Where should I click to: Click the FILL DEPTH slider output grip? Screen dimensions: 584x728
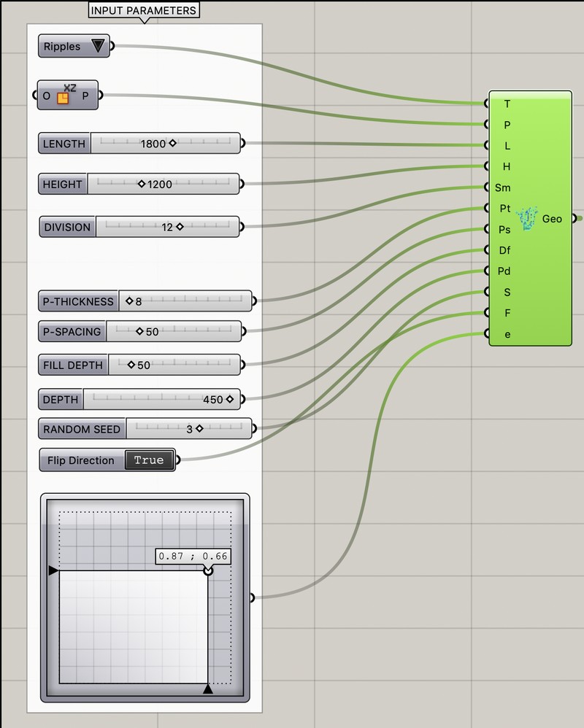[243, 365]
